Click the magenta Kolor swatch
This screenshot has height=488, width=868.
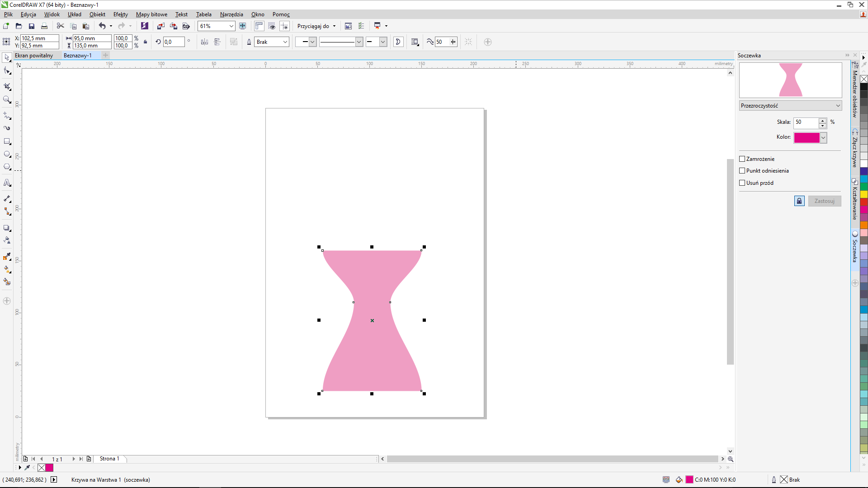pyautogui.click(x=807, y=137)
